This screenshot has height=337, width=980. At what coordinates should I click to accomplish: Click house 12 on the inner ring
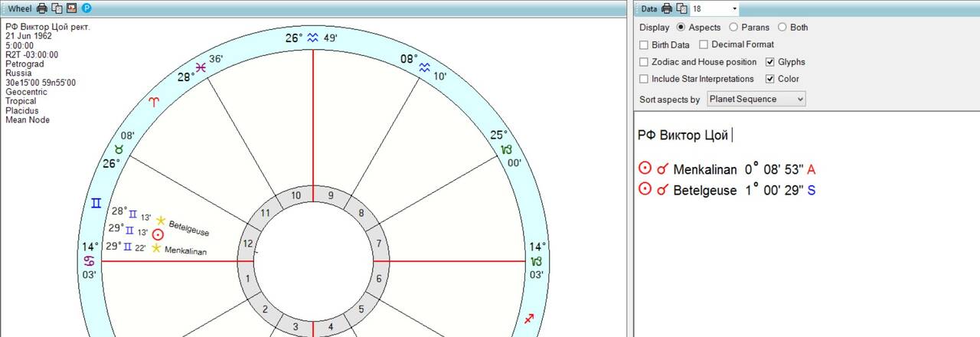click(x=248, y=243)
